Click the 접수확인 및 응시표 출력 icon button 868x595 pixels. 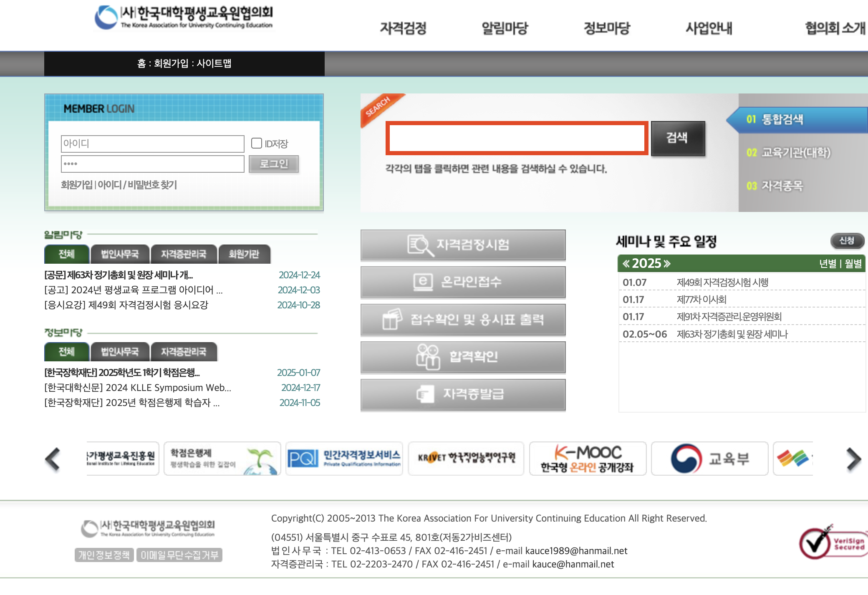(x=462, y=320)
